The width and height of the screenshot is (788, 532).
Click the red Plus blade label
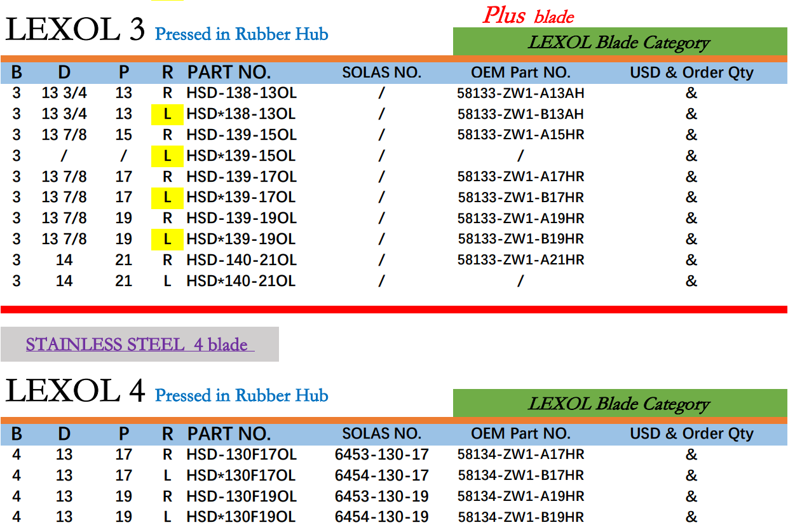coord(528,15)
